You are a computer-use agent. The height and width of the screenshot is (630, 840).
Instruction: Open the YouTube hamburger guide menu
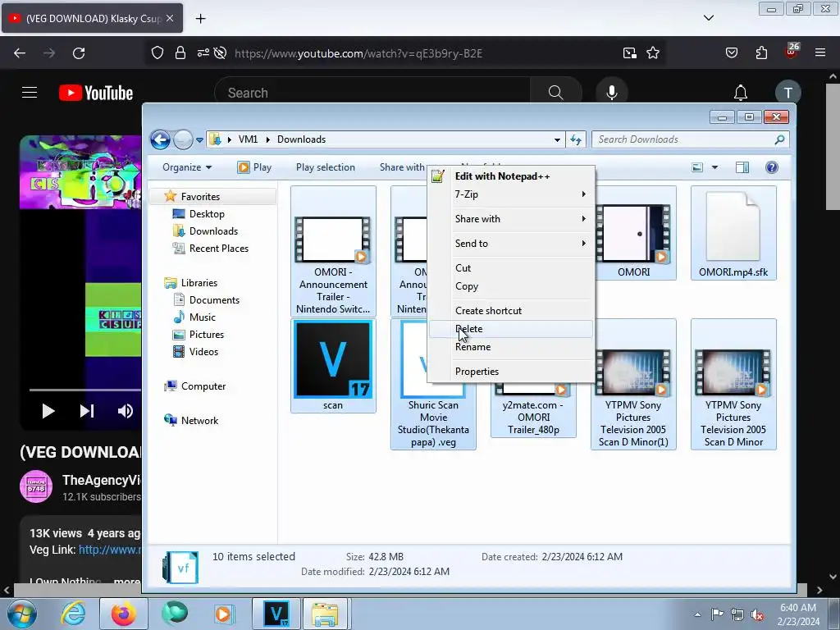tap(30, 93)
